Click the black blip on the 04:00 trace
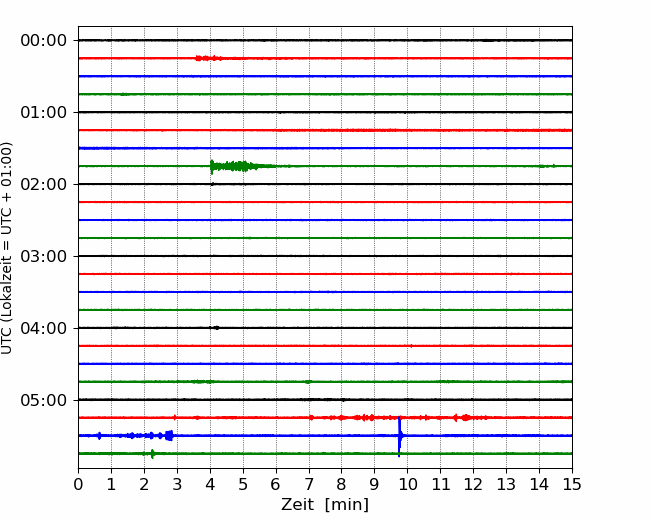Image resolution: width=650 pixels, height=520 pixels. point(216,328)
